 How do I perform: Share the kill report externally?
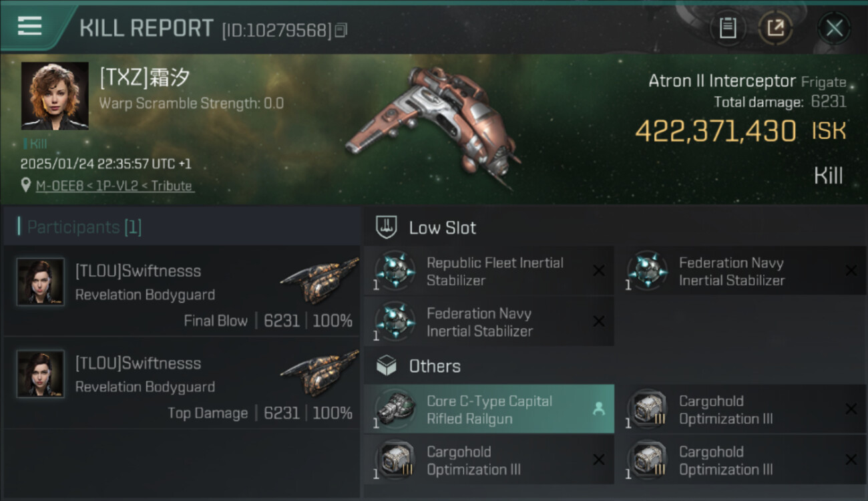coord(775,28)
